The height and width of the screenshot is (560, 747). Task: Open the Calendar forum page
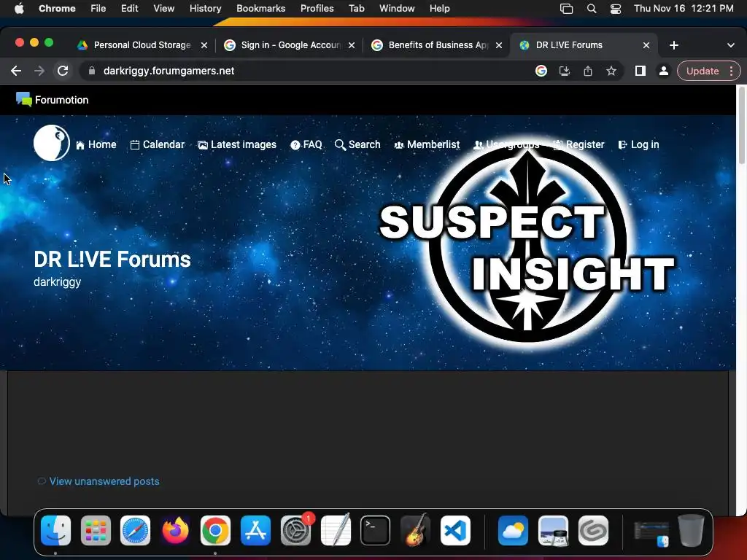coord(158,145)
